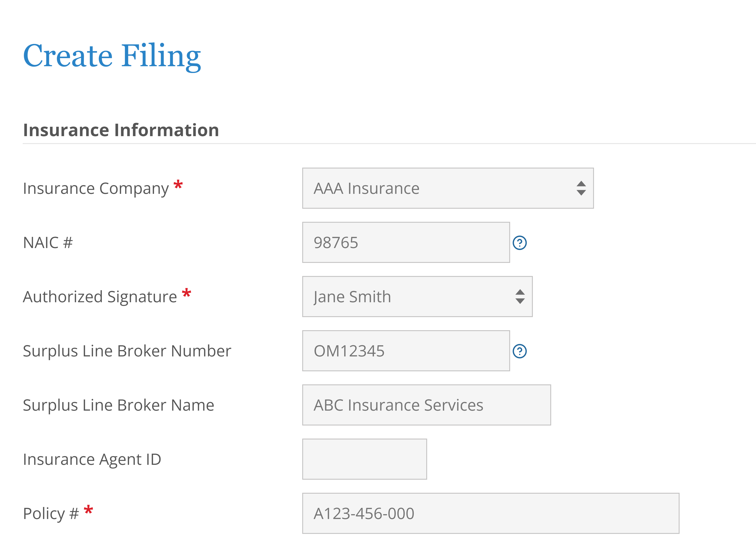The height and width of the screenshot is (559, 756).
Task: Focus the Policy # input field
Action: [x=490, y=513]
